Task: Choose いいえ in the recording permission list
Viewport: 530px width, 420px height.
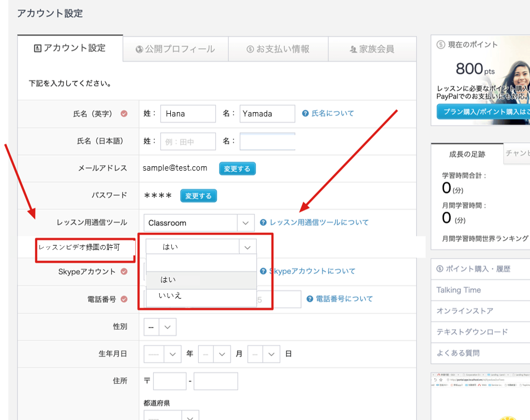Action: click(x=170, y=296)
